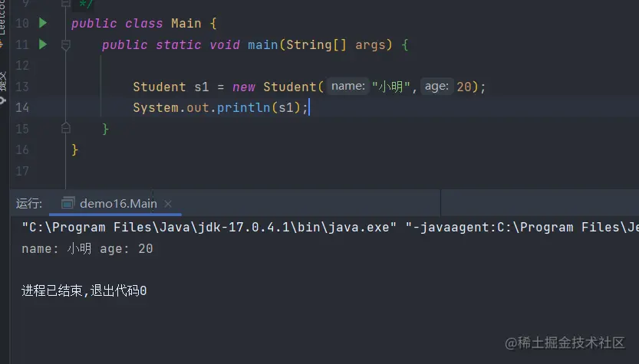
Task: Click line number 17 in the gutter
Action: (22, 171)
